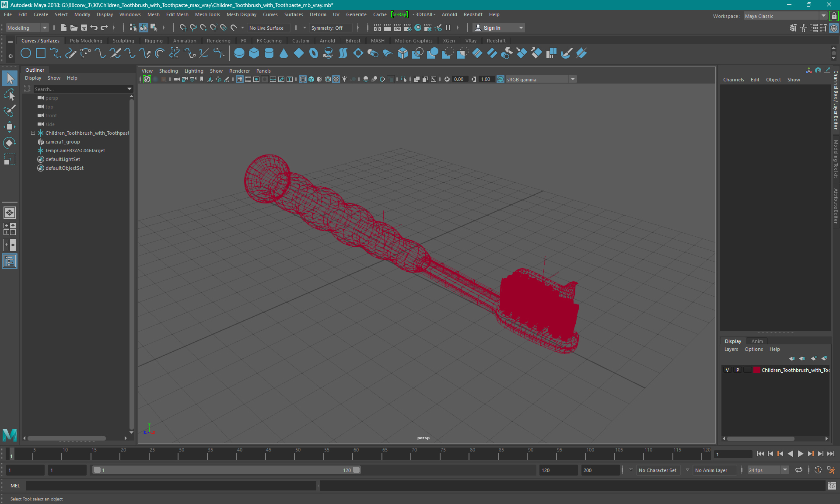840x504 pixels.
Task: Toggle the Auto Key button
Action: 818,470
